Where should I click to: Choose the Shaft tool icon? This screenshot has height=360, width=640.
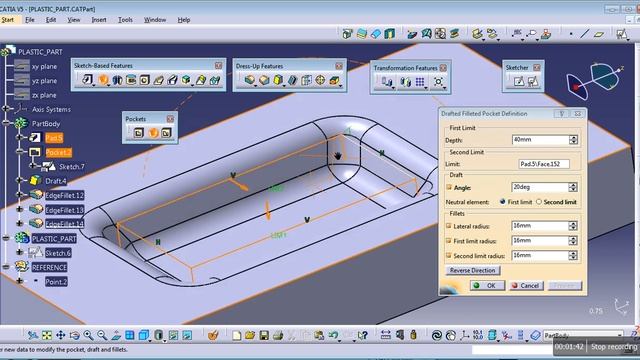118,80
